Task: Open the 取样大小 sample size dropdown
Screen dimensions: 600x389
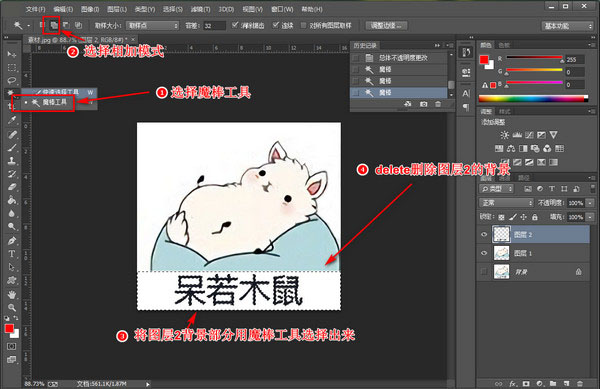Action: tap(153, 26)
